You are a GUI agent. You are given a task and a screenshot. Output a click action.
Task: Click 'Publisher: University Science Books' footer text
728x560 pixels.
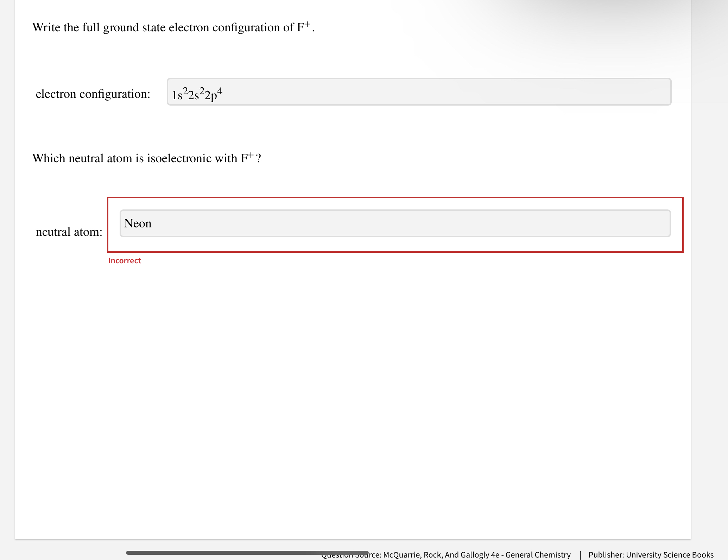pyautogui.click(x=651, y=555)
